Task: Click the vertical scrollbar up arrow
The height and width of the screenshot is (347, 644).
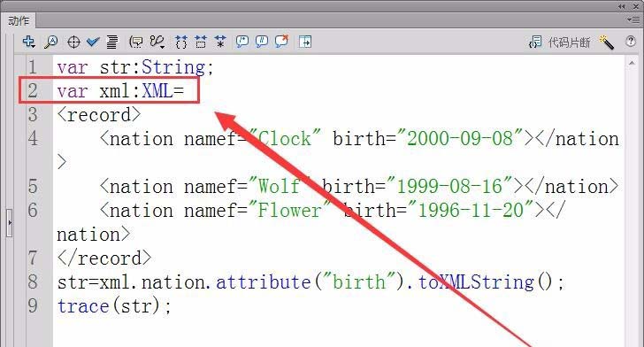Action: click(632, 64)
